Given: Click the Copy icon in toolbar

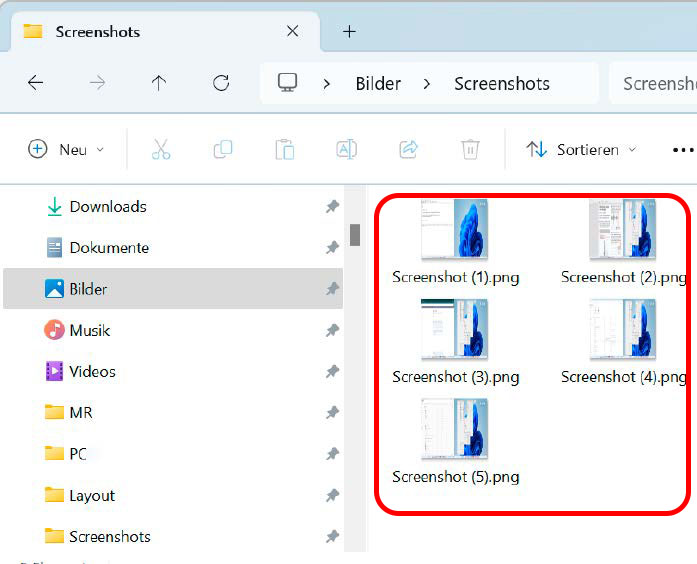Looking at the screenshot, I should point(223,149).
